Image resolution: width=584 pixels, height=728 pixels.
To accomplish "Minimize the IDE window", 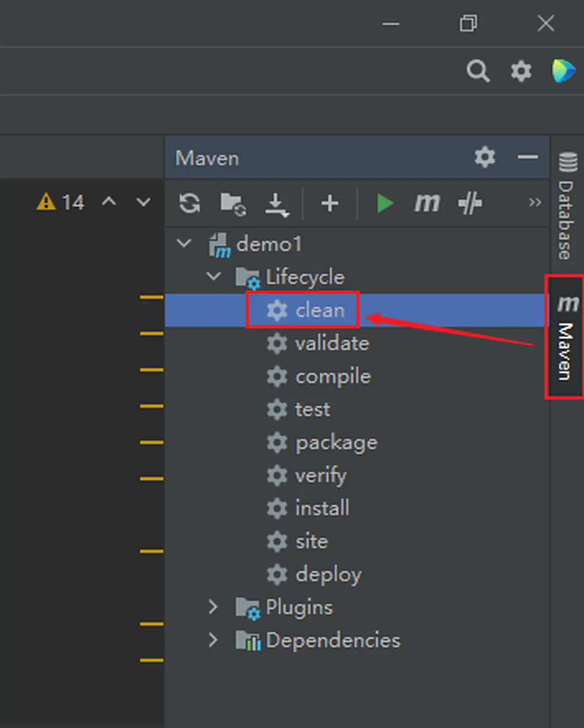I will coord(391,23).
